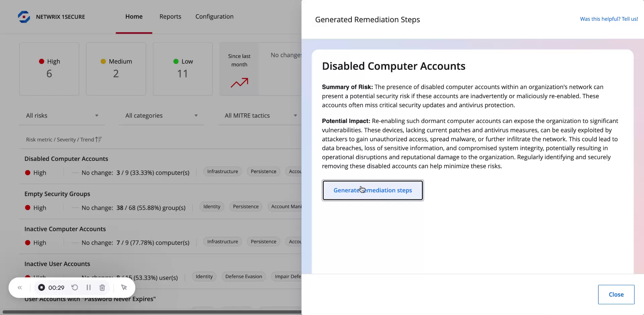Click the red High severity dot on Disabled Computer Accounts

[x=28, y=173]
